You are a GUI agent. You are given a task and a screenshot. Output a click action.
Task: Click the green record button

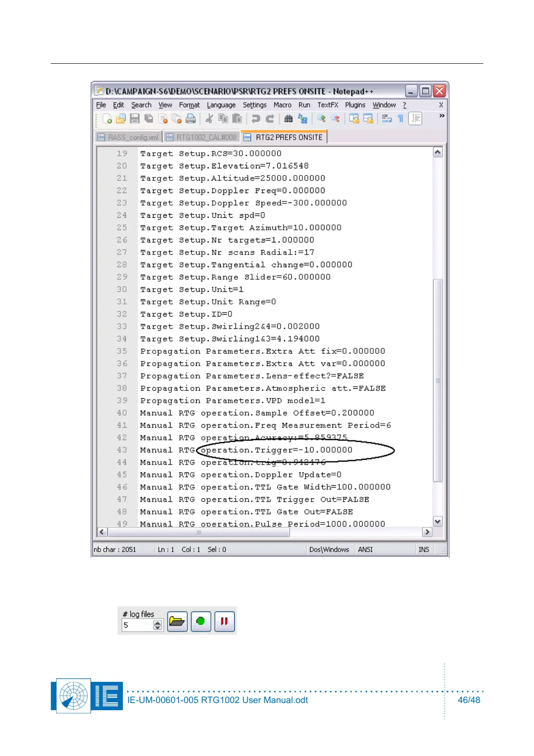(x=201, y=621)
